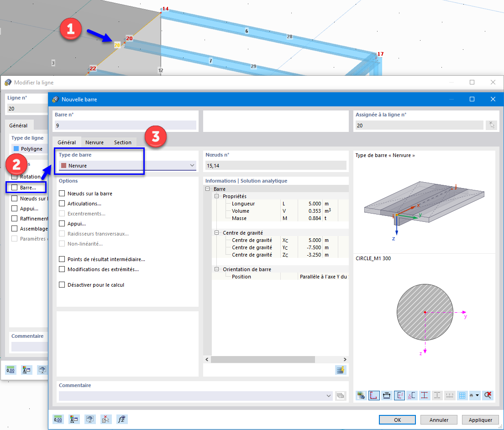The height and width of the screenshot is (430, 504).
Task: Click display properties icon in Nouvelle barre footer
Action: pos(74,420)
